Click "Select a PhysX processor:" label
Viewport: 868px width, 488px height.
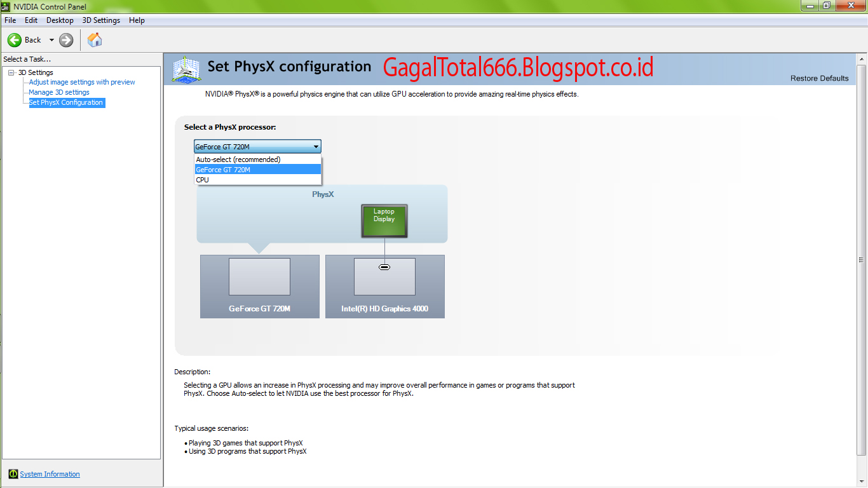click(230, 127)
